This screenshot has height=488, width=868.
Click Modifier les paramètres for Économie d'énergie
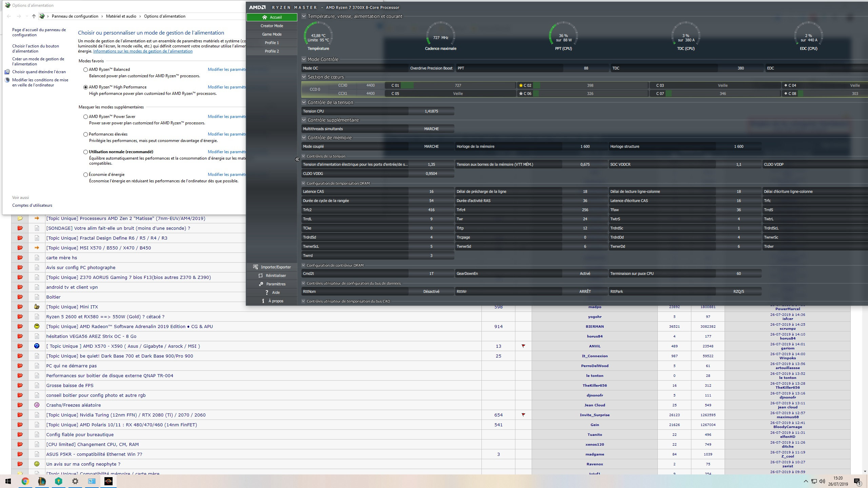coord(226,175)
